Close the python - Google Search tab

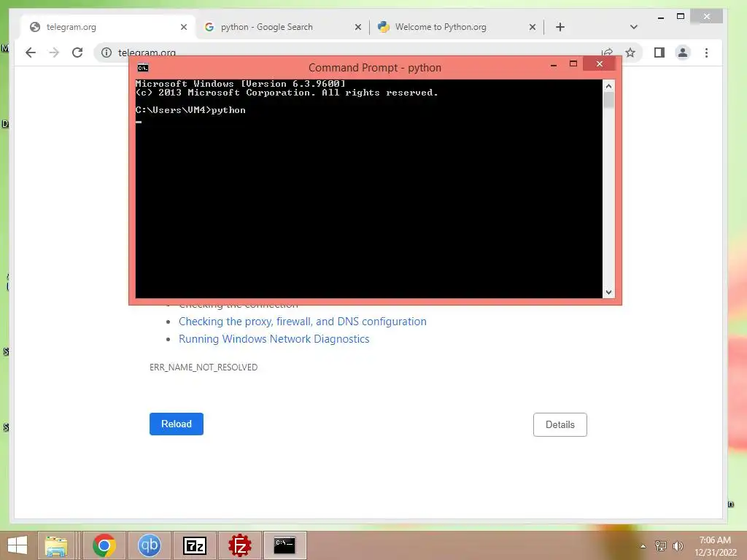(x=358, y=27)
